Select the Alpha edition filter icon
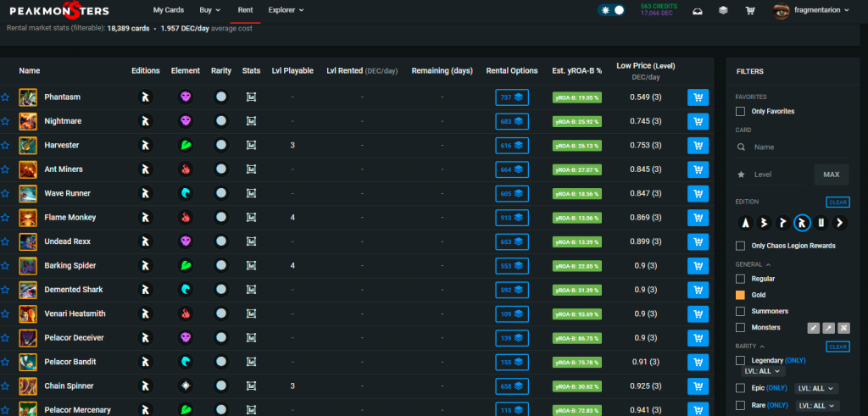Screen dimensions: 868x416 (x=746, y=223)
